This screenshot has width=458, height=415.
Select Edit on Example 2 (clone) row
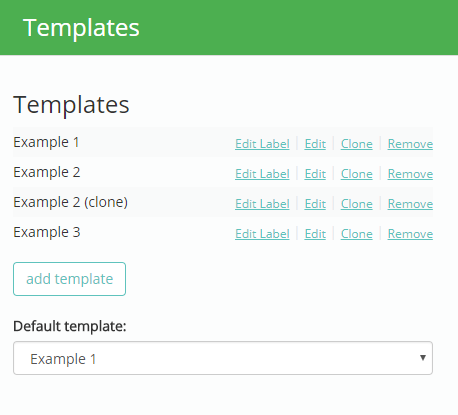tap(315, 204)
